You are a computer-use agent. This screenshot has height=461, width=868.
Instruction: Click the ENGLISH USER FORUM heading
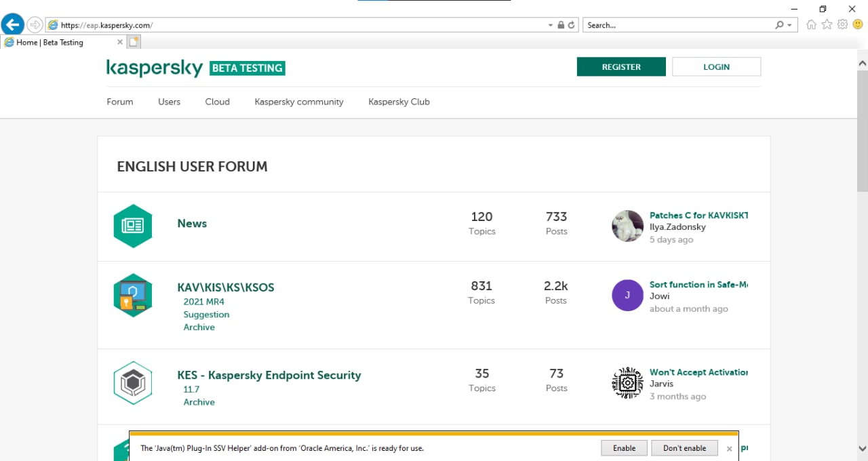[x=192, y=166]
